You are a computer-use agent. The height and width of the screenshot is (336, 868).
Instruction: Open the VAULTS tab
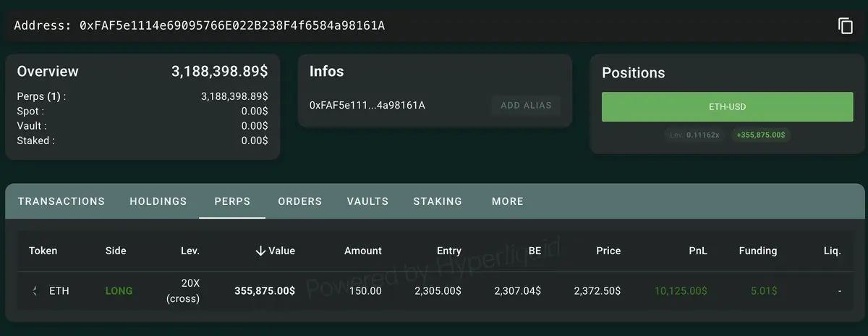(x=367, y=201)
